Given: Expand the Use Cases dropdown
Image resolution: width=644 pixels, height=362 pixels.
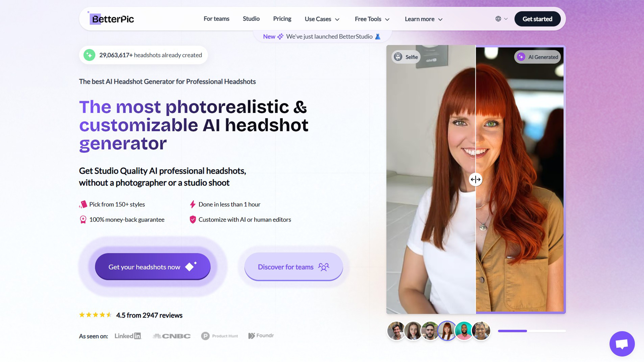Looking at the screenshot, I should [322, 19].
